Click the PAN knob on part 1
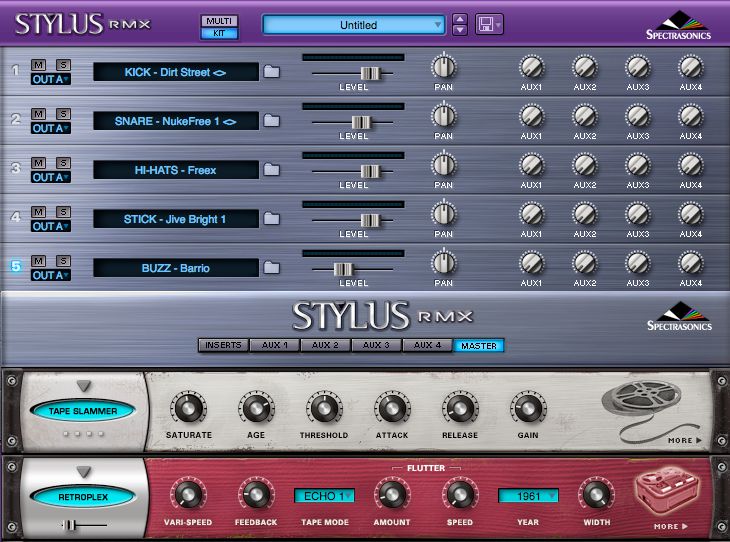The image size is (730, 542). pyautogui.click(x=444, y=67)
